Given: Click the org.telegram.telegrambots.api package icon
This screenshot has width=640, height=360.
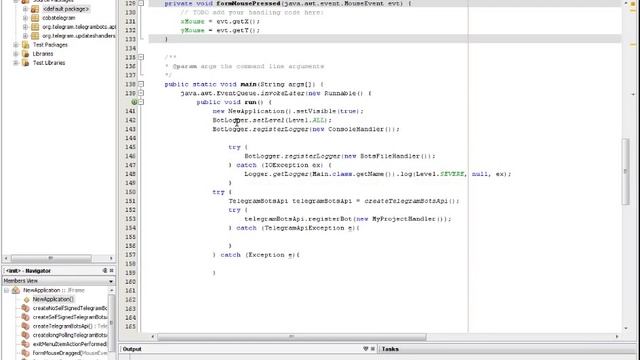Looking at the screenshot, I should tap(35, 27).
